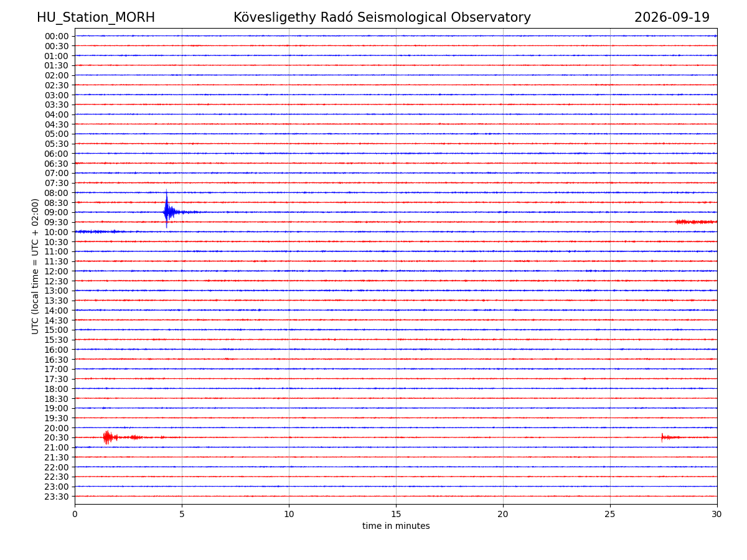This screenshot has width=747, height=560.
Task: Click the x-axis tick label 30
Action: click(x=717, y=514)
